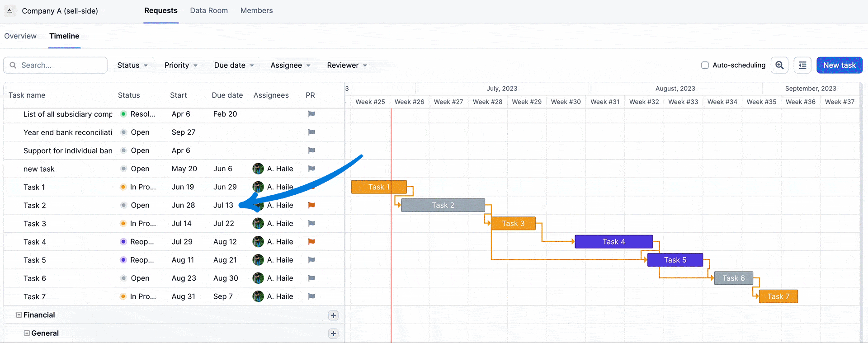
Task: Click the Company A logo icon
Action: pyautogui.click(x=9, y=11)
